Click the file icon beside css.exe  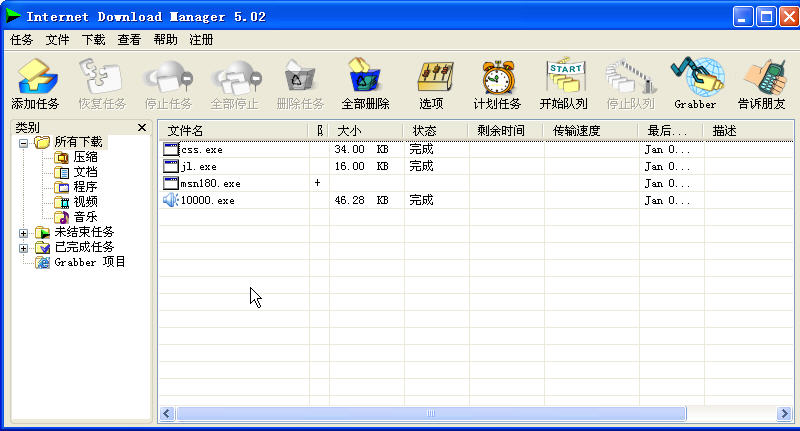pos(171,149)
